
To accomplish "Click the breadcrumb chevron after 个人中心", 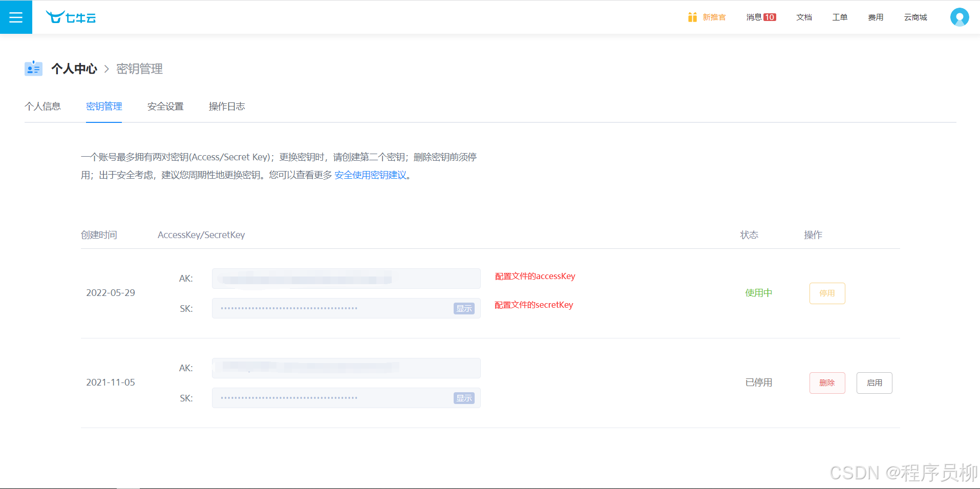I will click(106, 69).
